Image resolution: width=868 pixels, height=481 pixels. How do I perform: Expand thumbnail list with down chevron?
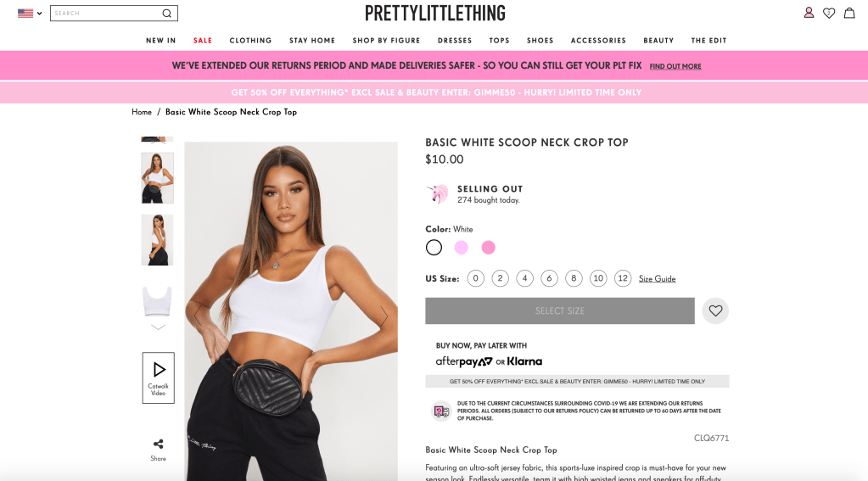(158, 327)
